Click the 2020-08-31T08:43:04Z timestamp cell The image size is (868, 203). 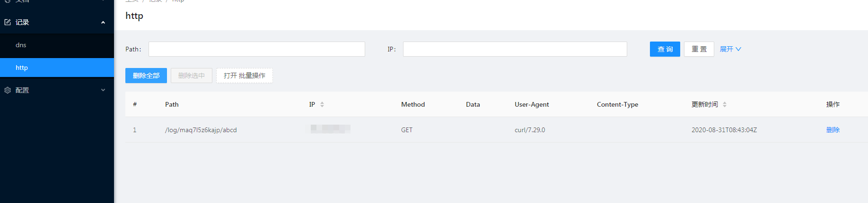click(x=724, y=130)
